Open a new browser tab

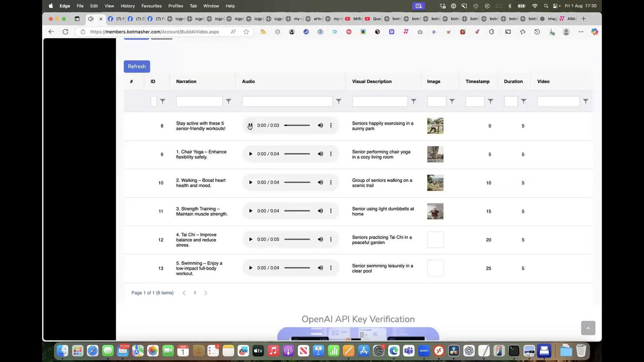point(584,19)
